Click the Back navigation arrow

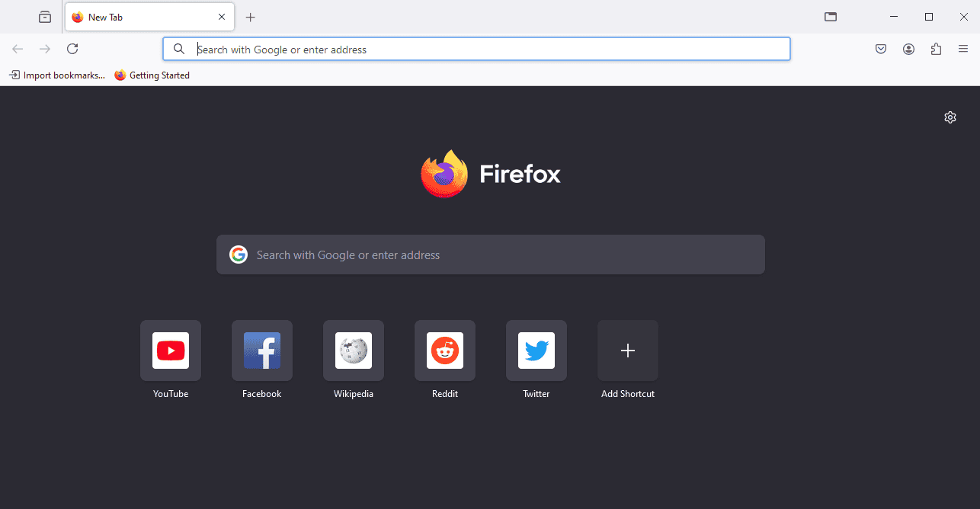[x=18, y=49]
